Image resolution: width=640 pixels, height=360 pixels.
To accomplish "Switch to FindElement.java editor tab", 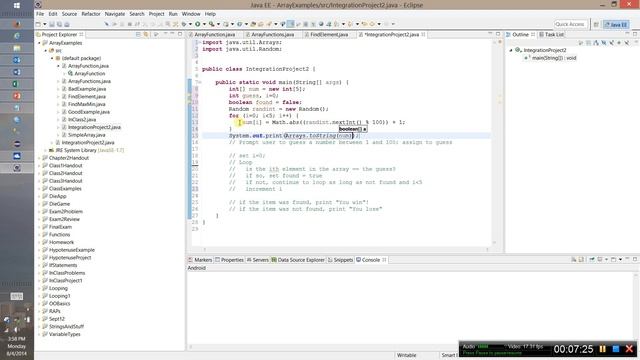I will coord(329,35).
